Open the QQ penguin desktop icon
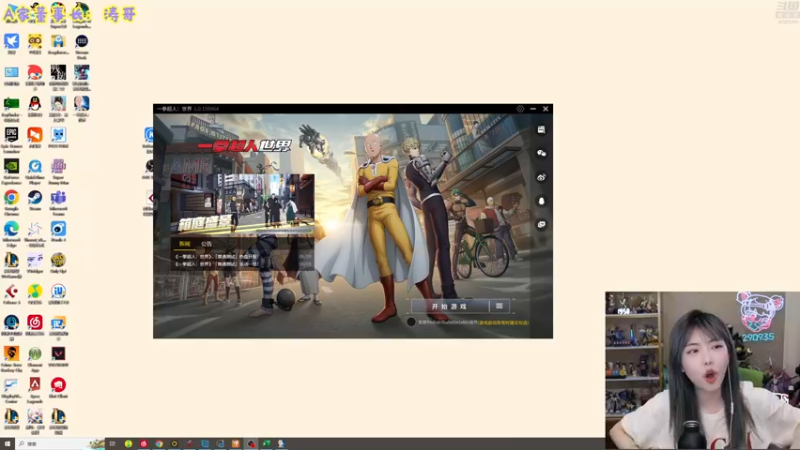The image size is (800, 450). point(35,106)
